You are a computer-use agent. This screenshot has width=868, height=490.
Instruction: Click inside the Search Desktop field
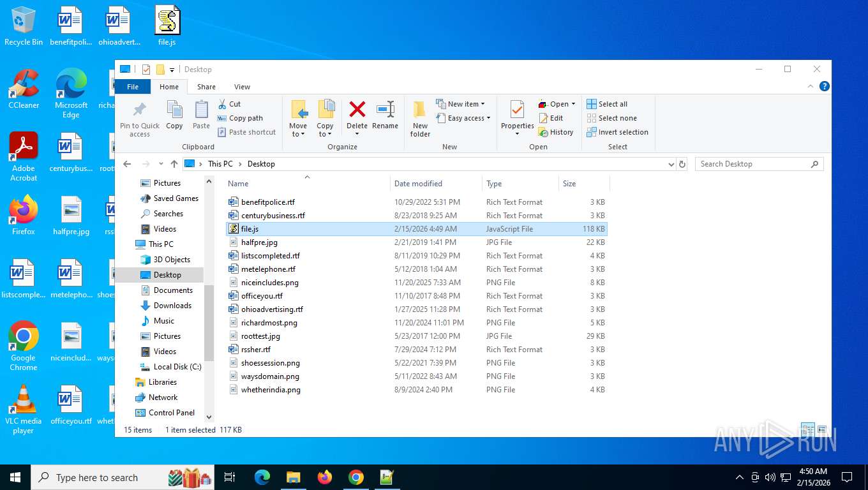click(759, 164)
